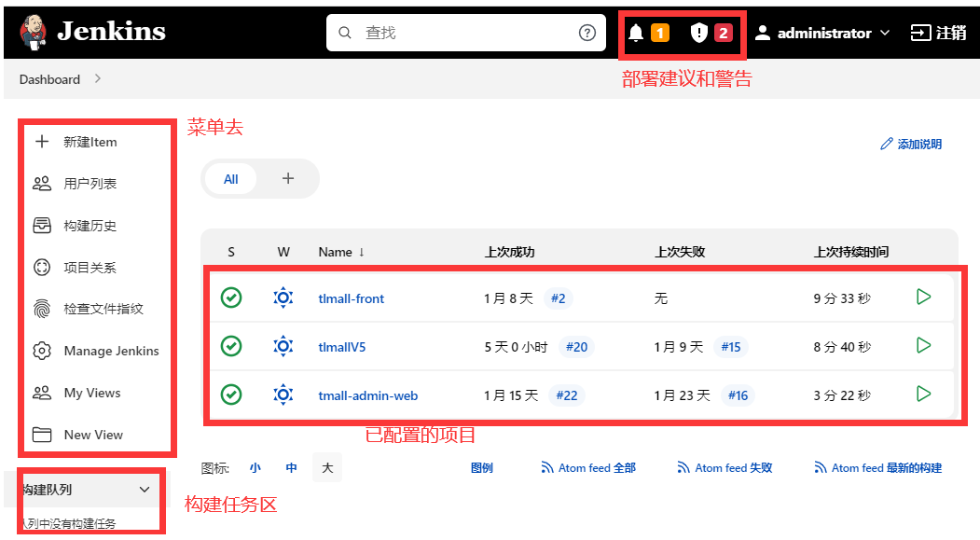
Task: Add a new view tab with plus
Action: 288,179
